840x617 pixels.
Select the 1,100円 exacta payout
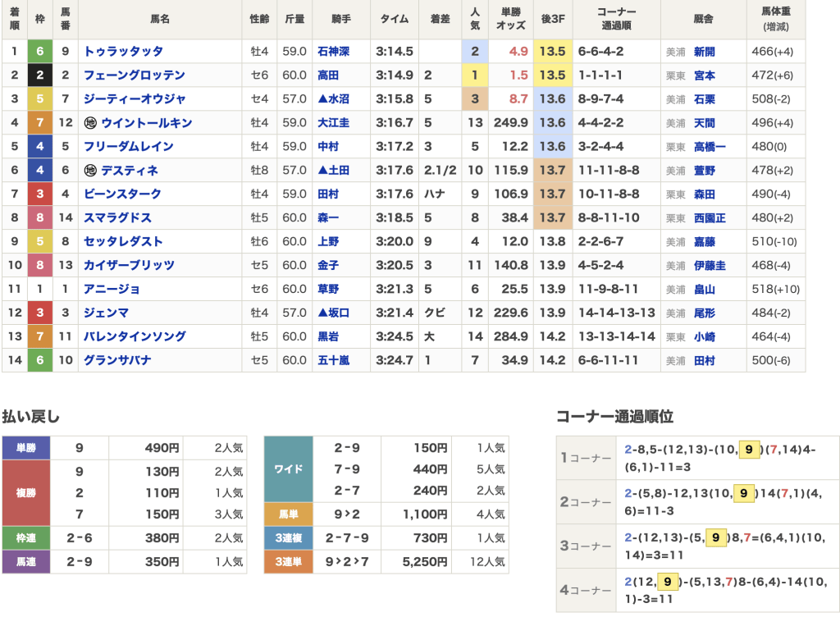click(x=424, y=514)
